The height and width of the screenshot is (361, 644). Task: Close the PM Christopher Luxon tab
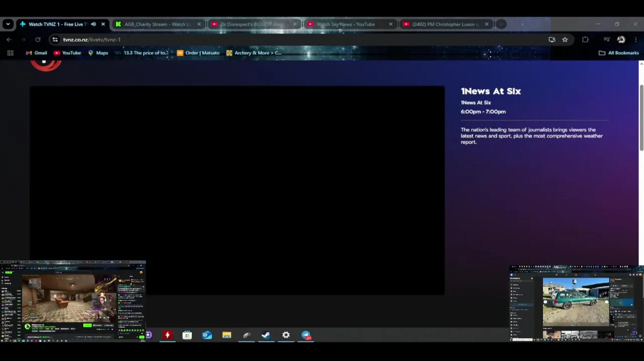[486, 24]
